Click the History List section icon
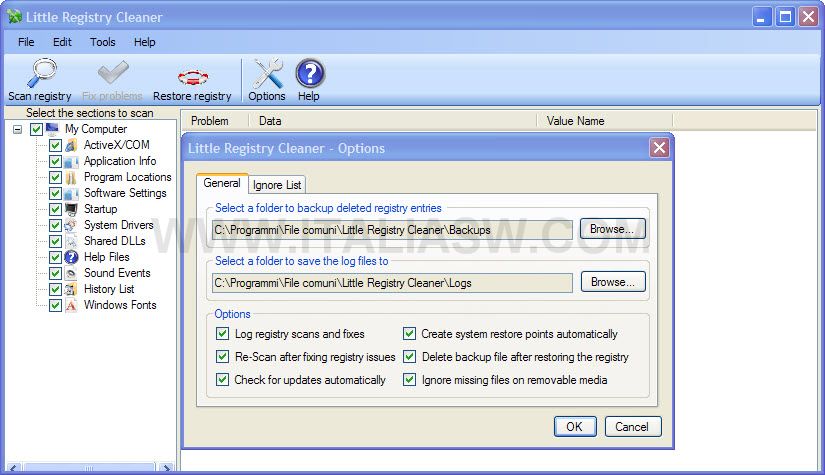 71,289
